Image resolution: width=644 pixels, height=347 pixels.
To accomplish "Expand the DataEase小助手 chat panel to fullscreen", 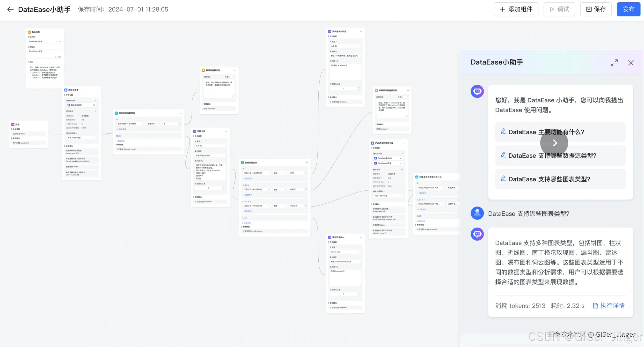I will pos(614,63).
